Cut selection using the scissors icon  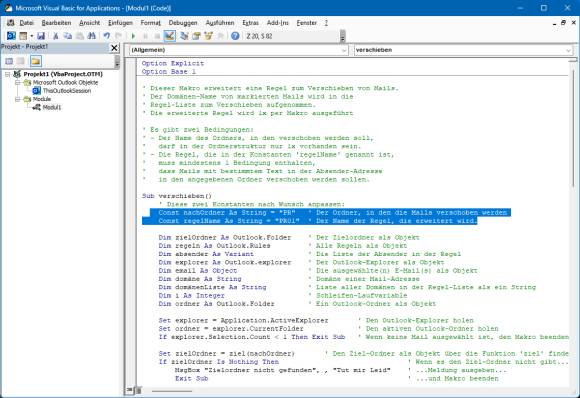(x=56, y=36)
